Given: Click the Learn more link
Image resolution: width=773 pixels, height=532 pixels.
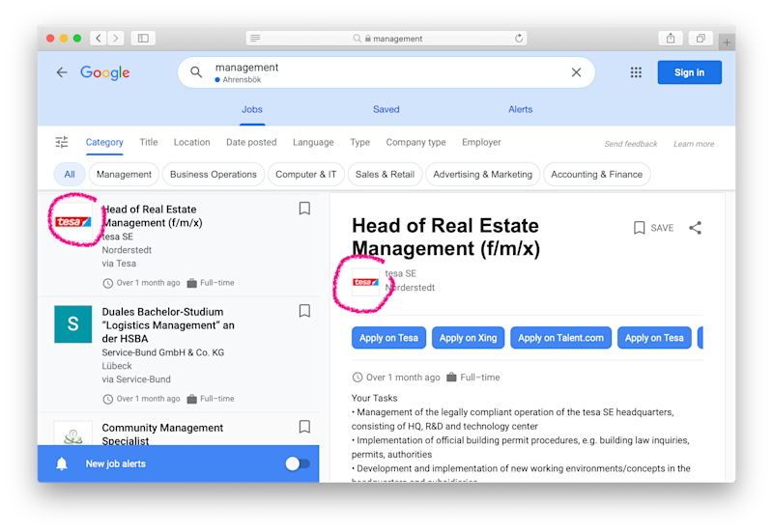Looking at the screenshot, I should pyautogui.click(x=694, y=144).
